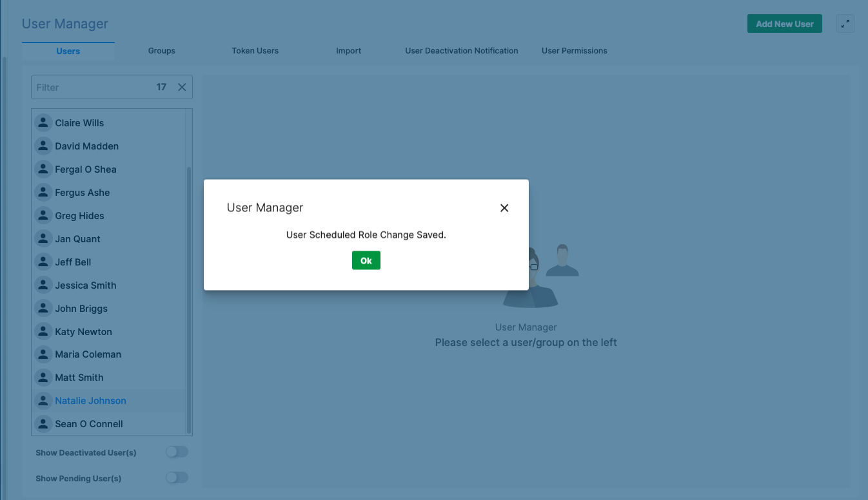Click "User Scheduled Role Change Saved." message
Viewport: 868px width, 500px height.
[x=366, y=235]
